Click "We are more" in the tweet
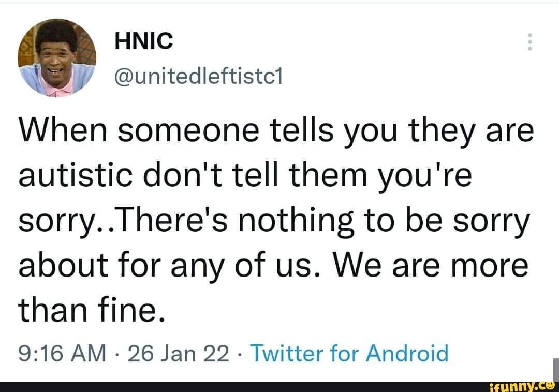The image size is (559, 392). 433,267
